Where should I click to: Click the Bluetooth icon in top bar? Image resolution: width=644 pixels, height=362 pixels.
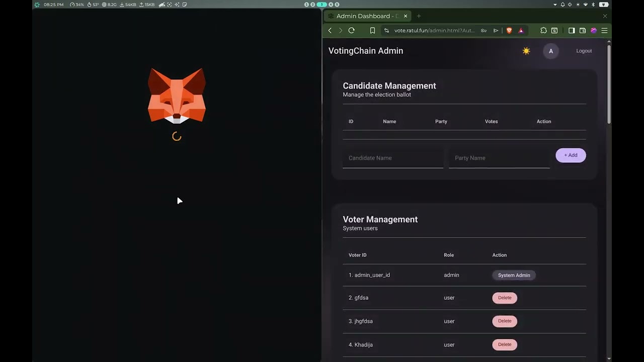(x=593, y=5)
